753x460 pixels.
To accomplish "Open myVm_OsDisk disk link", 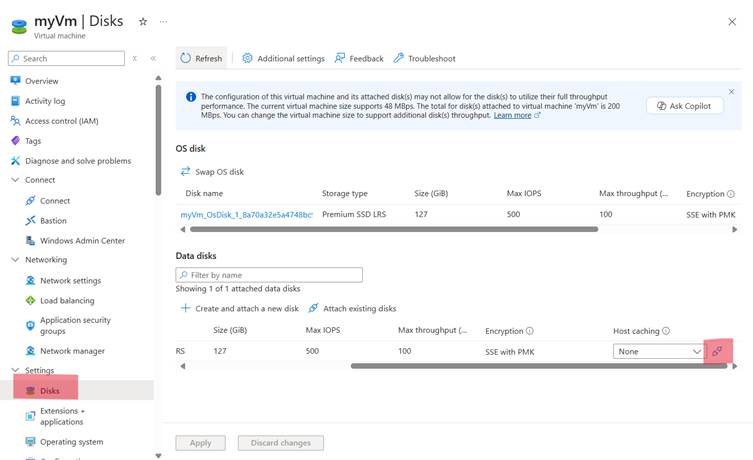I will [246, 215].
